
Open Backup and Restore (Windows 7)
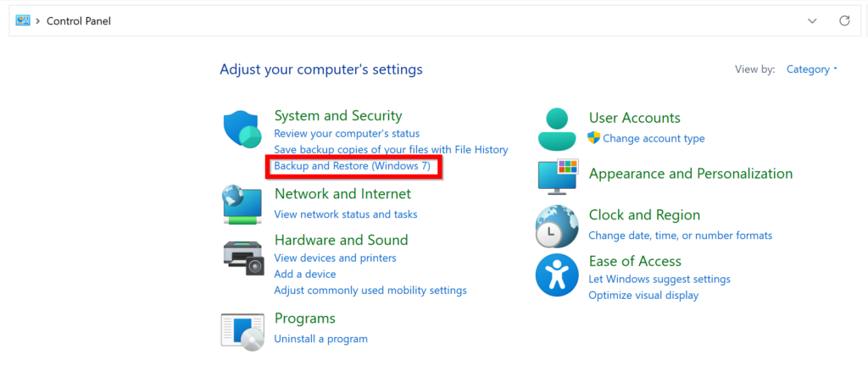[x=353, y=166]
